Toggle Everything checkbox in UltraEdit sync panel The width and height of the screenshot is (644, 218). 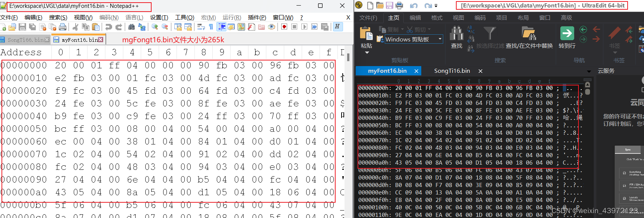point(624,173)
